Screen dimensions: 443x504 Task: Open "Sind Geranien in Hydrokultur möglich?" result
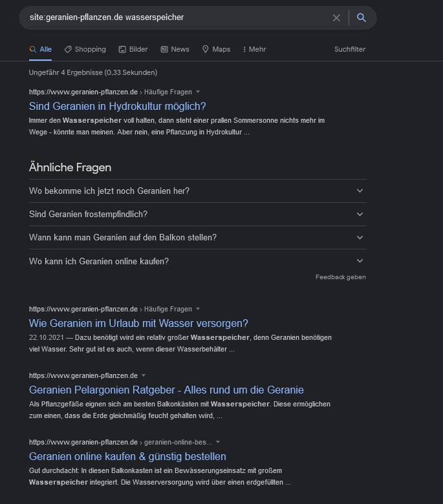click(117, 107)
